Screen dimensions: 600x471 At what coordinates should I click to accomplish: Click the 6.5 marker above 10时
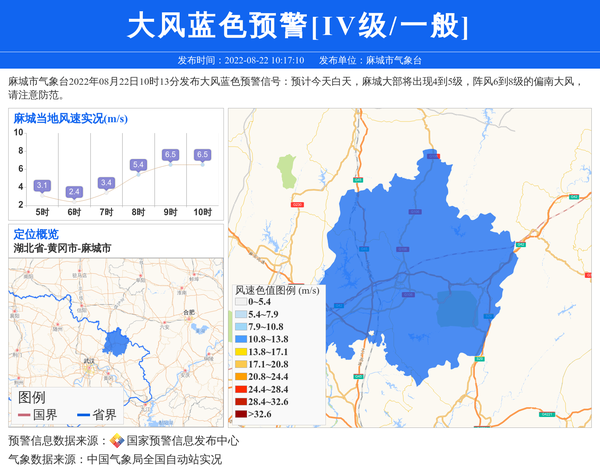coord(202,154)
